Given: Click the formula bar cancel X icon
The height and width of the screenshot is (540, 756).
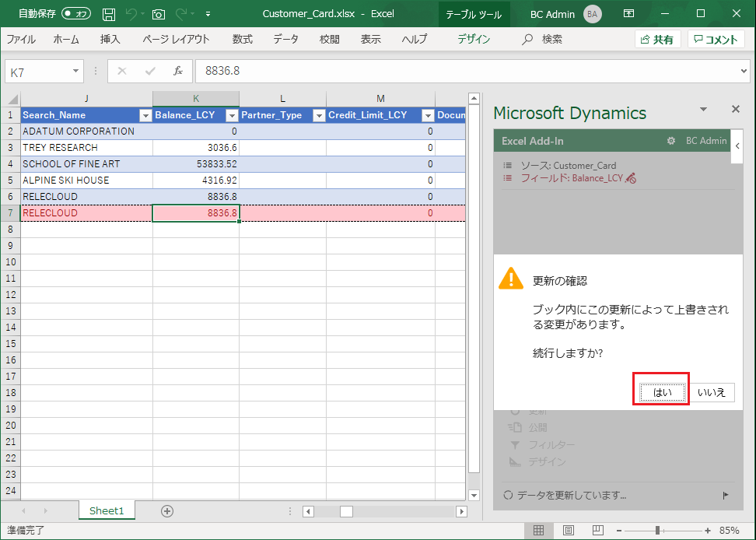Looking at the screenshot, I should pos(122,72).
